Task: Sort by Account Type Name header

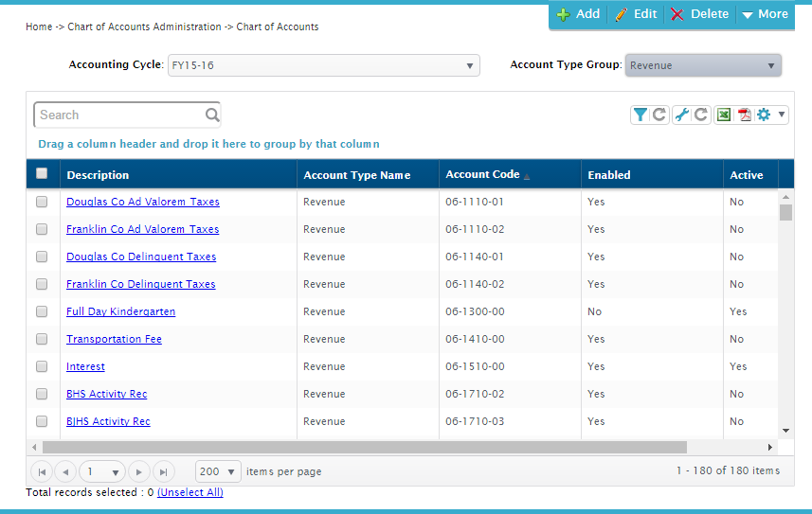Action: tap(357, 175)
